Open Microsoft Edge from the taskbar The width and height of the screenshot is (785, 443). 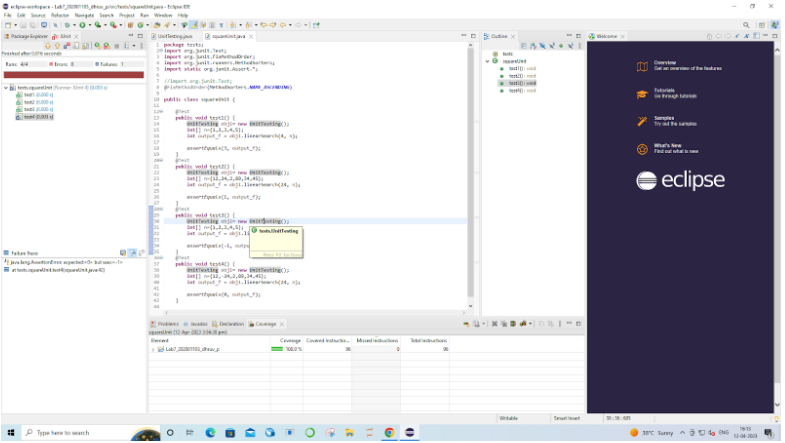(210, 432)
